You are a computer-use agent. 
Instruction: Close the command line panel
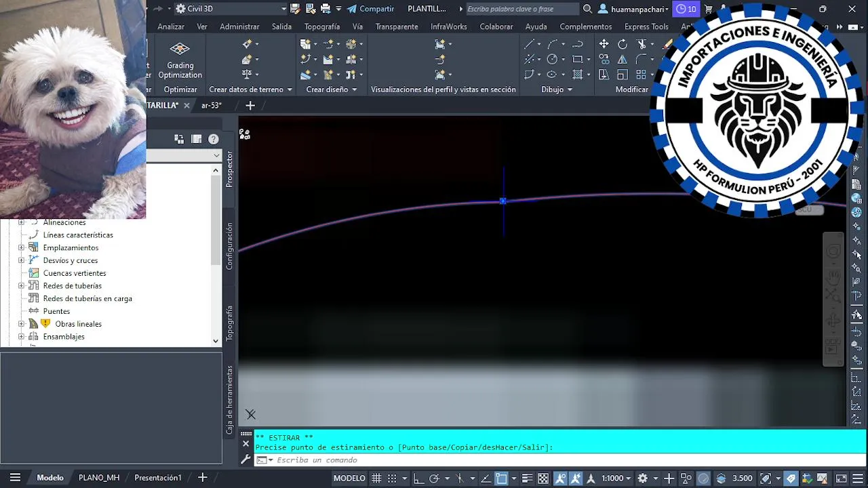[x=245, y=444]
